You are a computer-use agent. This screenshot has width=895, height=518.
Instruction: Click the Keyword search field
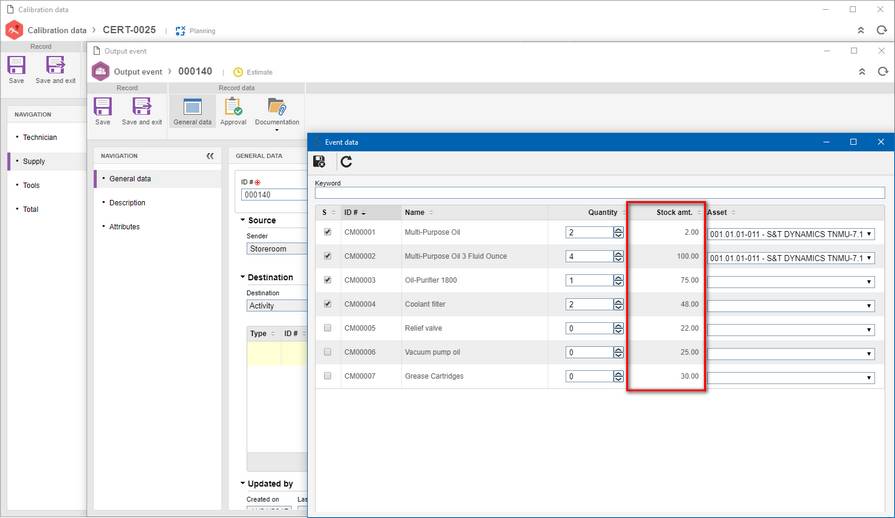coord(599,193)
